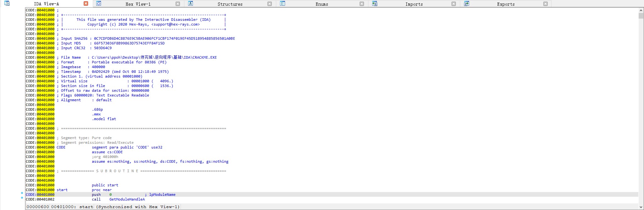Screen dimensions: 644x210
Task: Click the segment para public 'CODE' line
Action: pyautogui.click(x=127, y=147)
